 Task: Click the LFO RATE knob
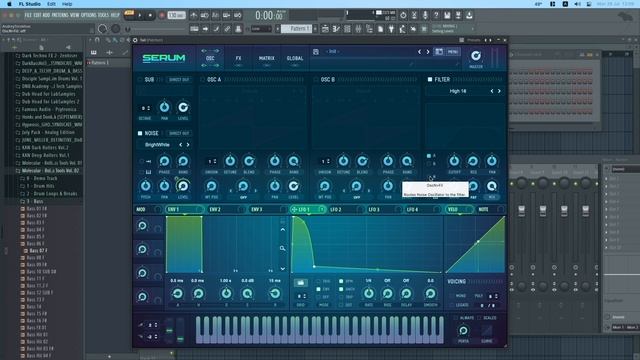[x=369, y=293]
